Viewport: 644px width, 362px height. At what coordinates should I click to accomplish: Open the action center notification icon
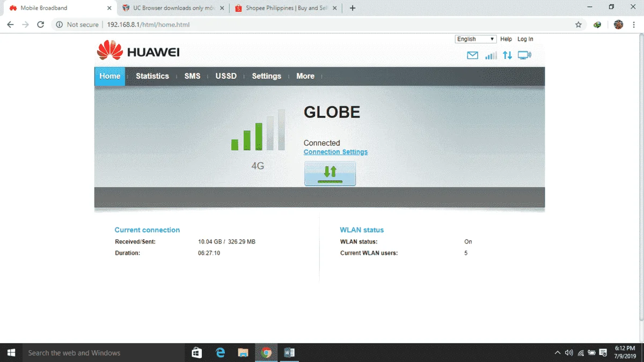pos(603,353)
